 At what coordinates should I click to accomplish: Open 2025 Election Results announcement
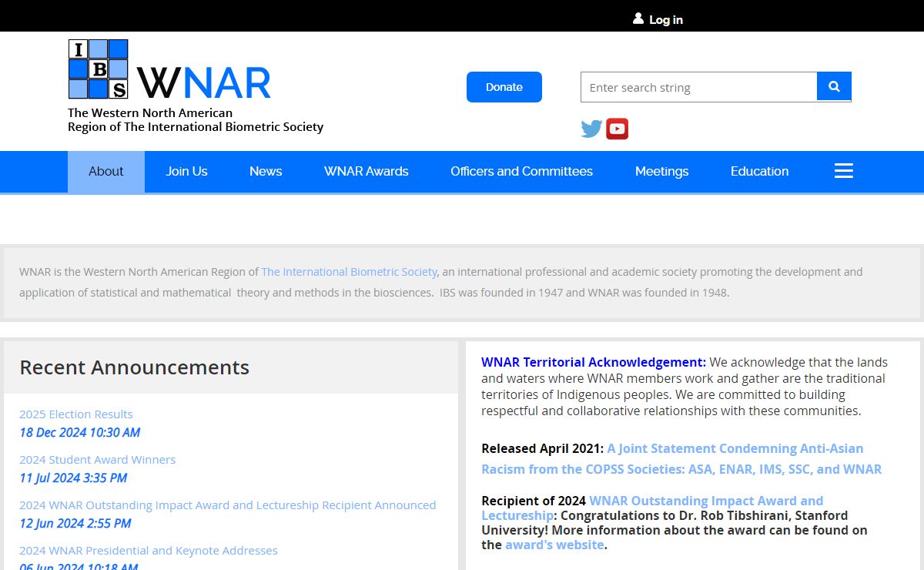click(x=76, y=414)
